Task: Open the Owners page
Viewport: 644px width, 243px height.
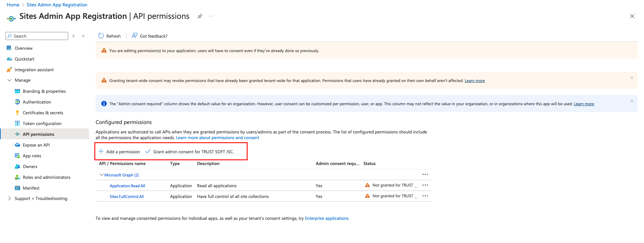Action: (x=30, y=167)
